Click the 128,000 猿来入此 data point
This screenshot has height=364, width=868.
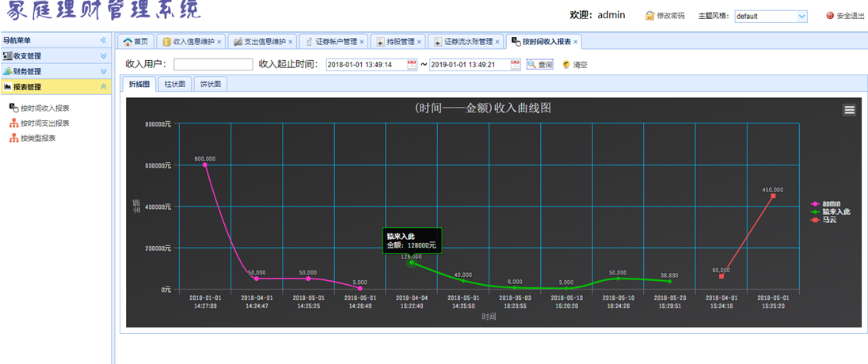pyautogui.click(x=411, y=262)
